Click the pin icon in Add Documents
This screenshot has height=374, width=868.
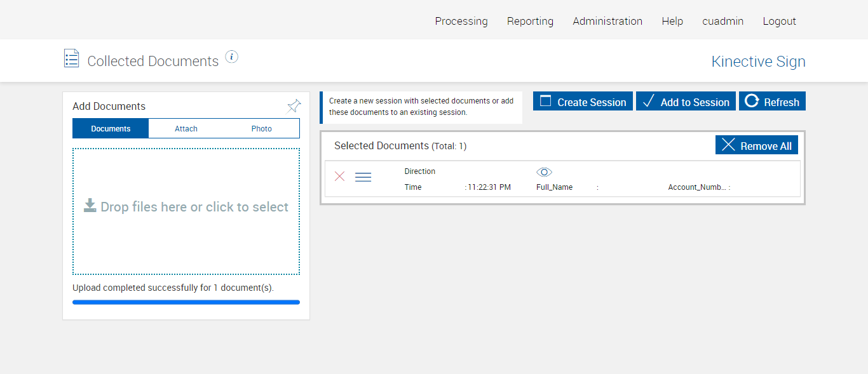pos(294,106)
